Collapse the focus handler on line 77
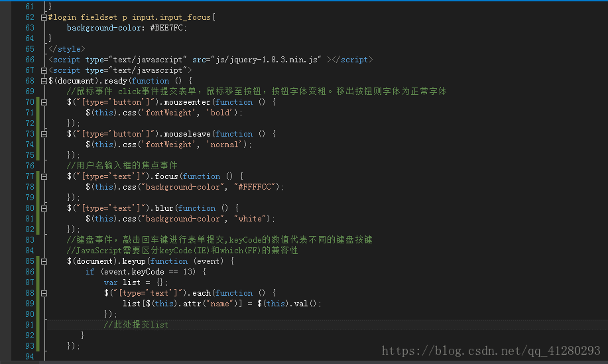This screenshot has height=364, width=608. coord(44,177)
